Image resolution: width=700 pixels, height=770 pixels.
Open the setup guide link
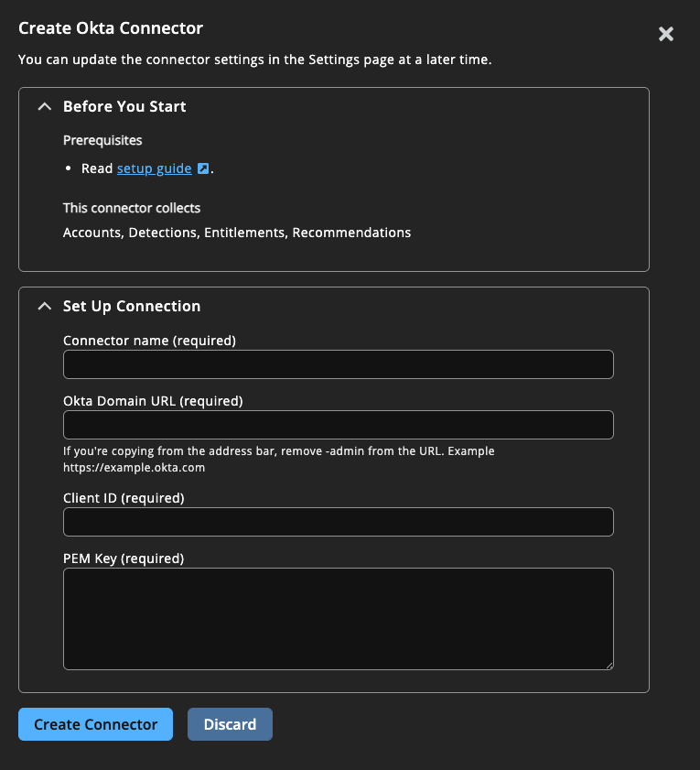click(x=154, y=168)
